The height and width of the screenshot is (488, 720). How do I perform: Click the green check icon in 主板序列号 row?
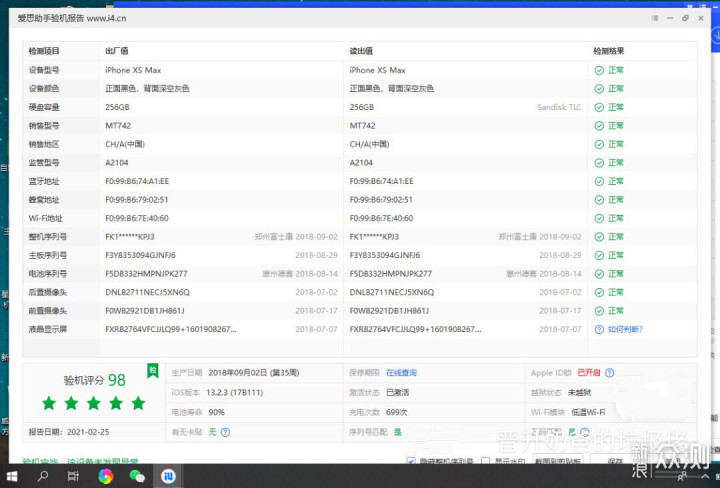coord(599,255)
